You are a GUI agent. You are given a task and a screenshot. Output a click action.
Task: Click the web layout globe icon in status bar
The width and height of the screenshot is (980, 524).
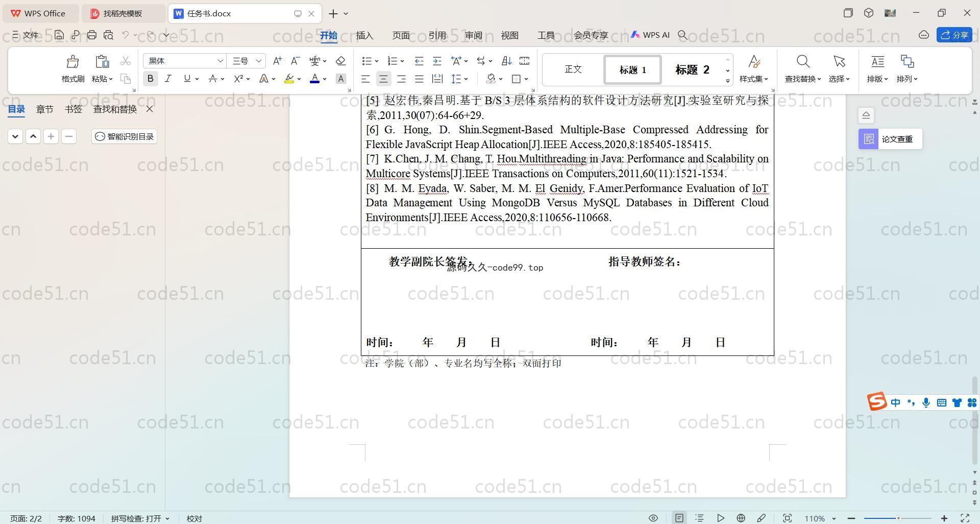(741, 518)
